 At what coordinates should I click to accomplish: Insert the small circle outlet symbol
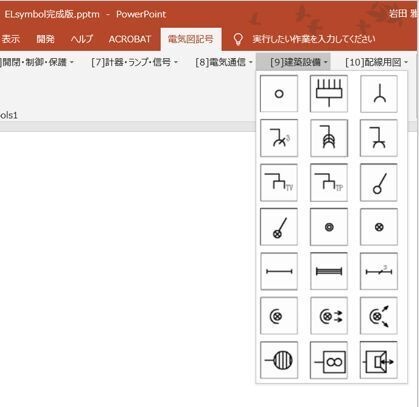(279, 94)
